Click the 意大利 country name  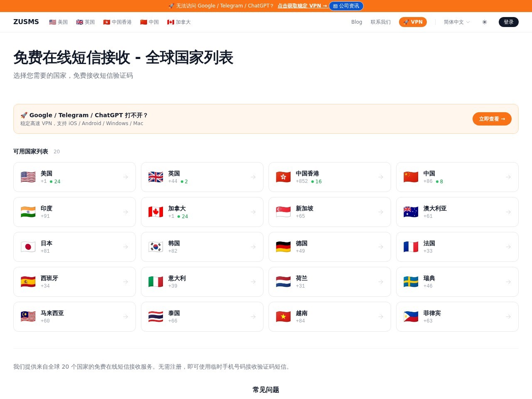(x=177, y=278)
